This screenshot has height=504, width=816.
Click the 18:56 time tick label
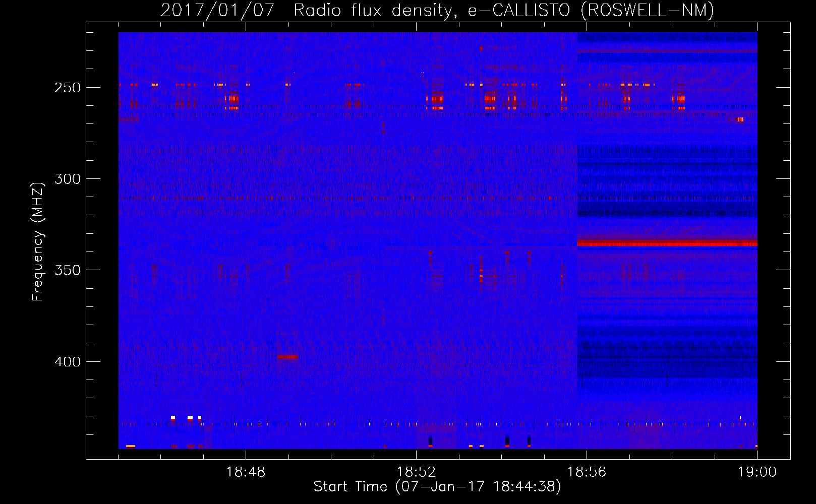[x=587, y=472]
